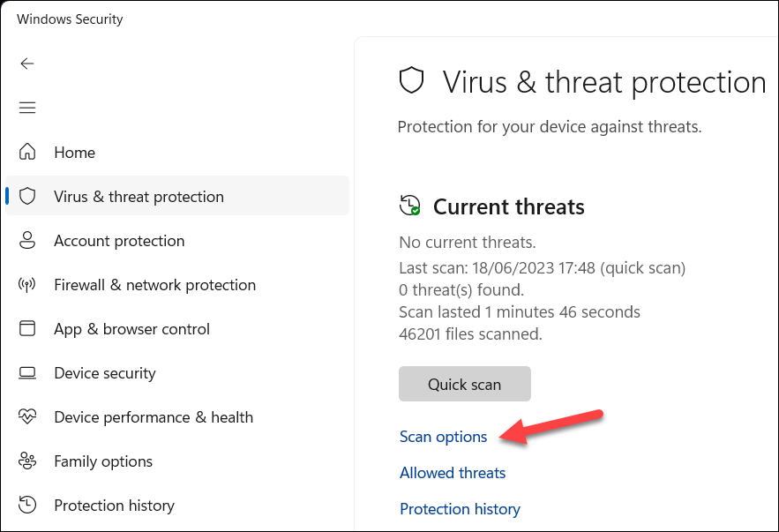
Task: Go to Home in the sidebar
Action: [74, 153]
